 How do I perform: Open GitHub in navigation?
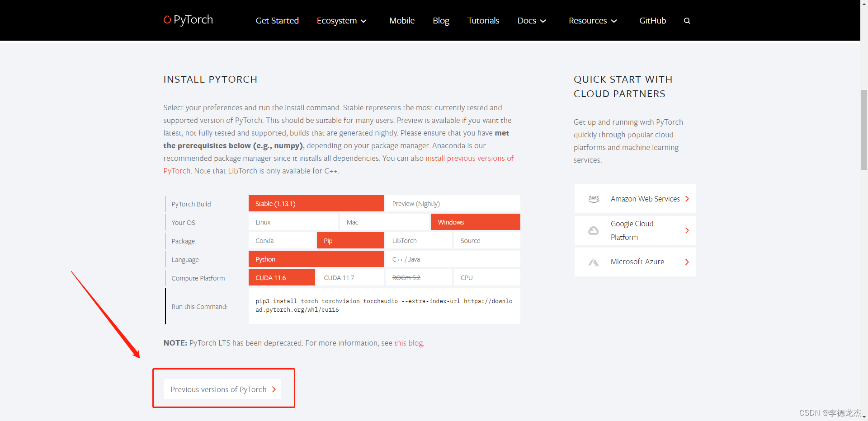click(x=652, y=21)
